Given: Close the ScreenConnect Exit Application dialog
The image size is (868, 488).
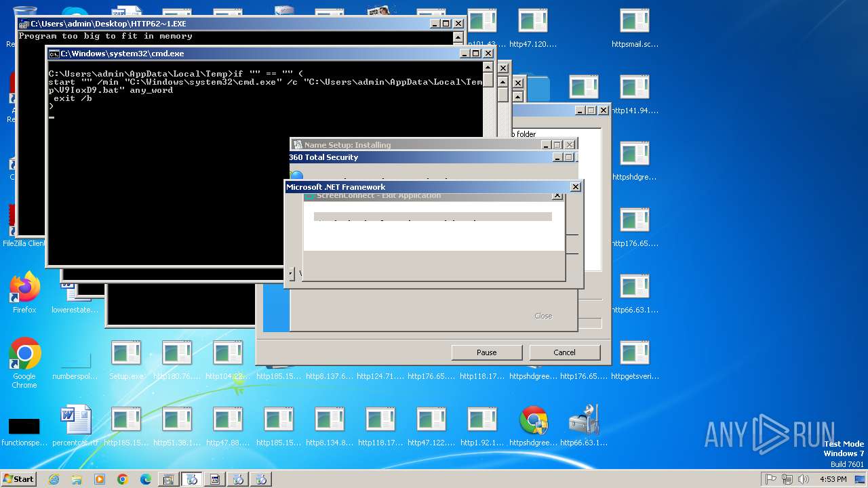Looking at the screenshot, I should tap(557, 197).
